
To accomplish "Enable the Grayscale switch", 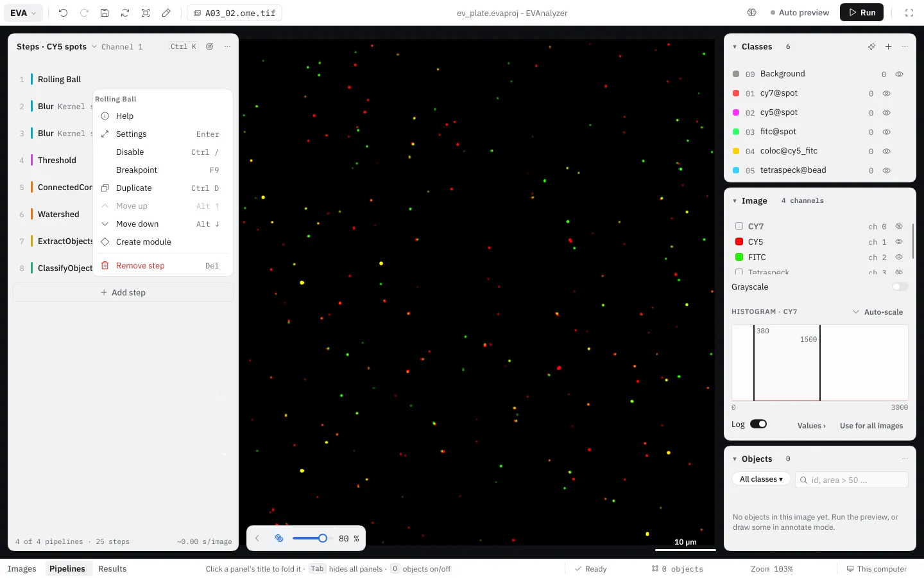I will tap(900, 287).
